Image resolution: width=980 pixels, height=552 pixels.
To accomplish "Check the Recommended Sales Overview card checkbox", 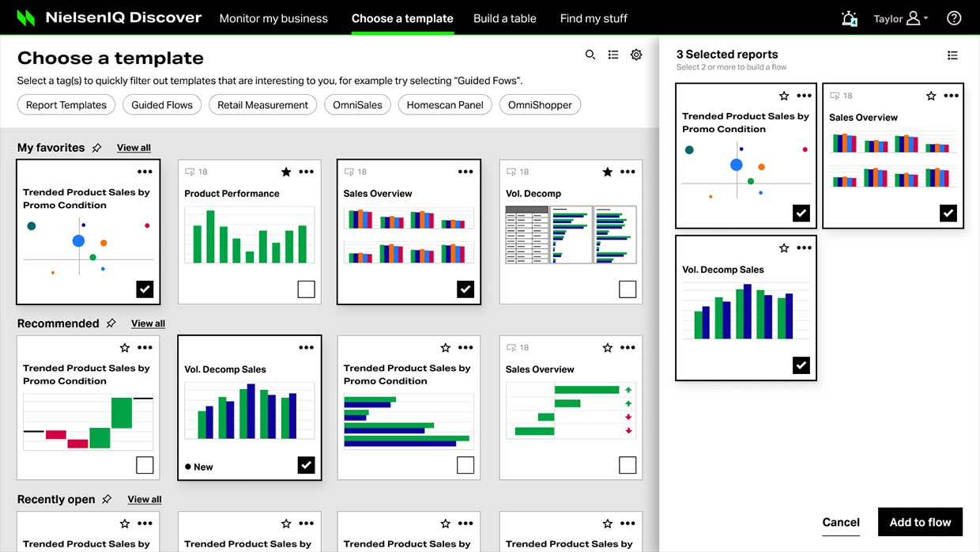I will coord(628,465).
